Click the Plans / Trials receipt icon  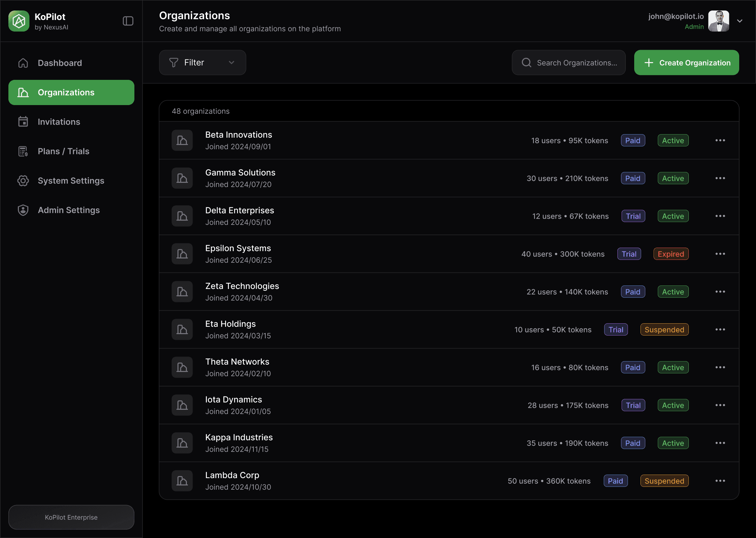pyautogui.click(x=23, y=151)
